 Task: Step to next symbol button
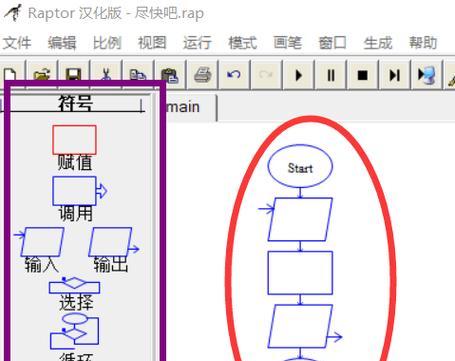point(395,75)
